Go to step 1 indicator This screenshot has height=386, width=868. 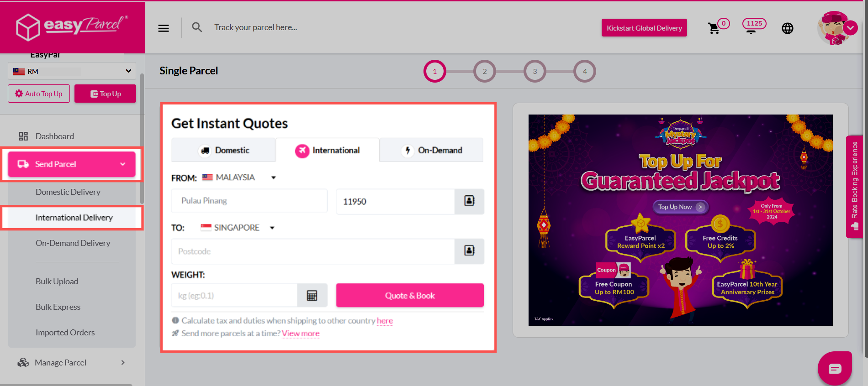click(x=434, y=71)
